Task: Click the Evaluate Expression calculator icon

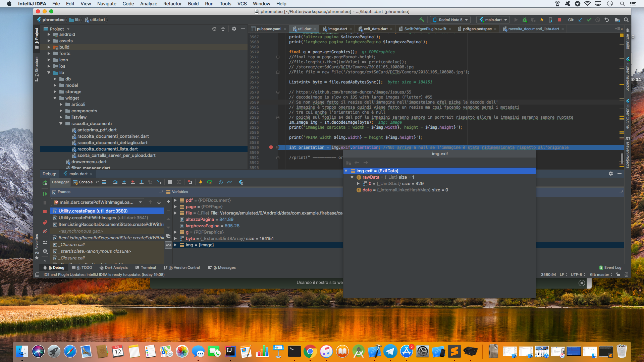Action: click(170, 182)
